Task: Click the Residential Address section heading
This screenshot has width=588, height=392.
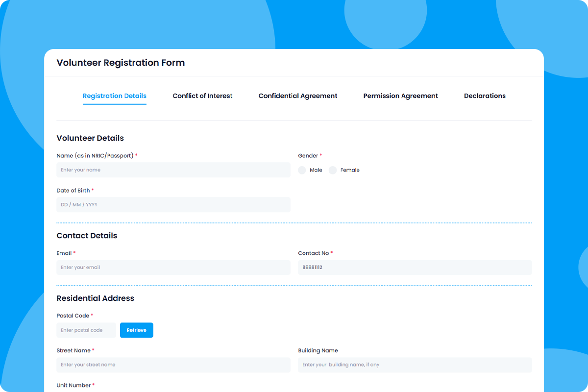Action: [96, 298]
